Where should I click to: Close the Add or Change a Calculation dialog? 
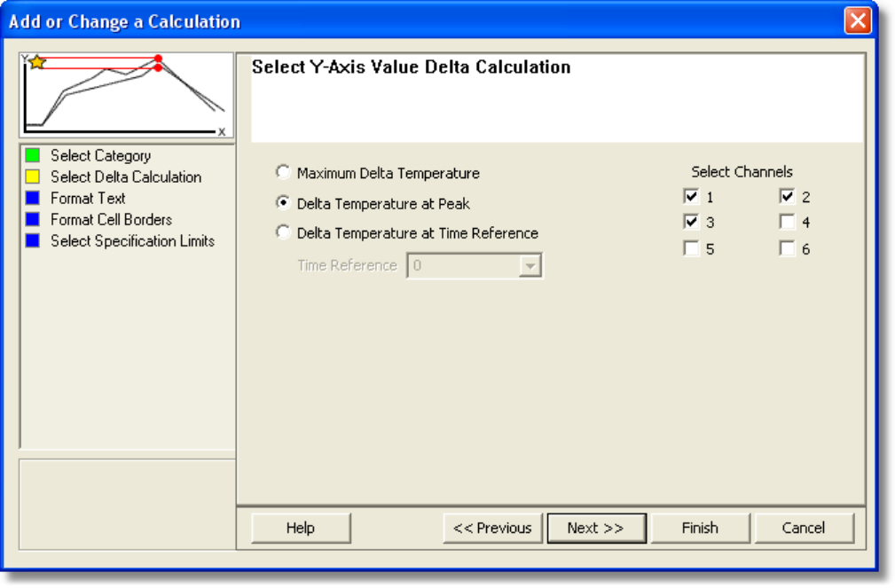click(858, 20)
